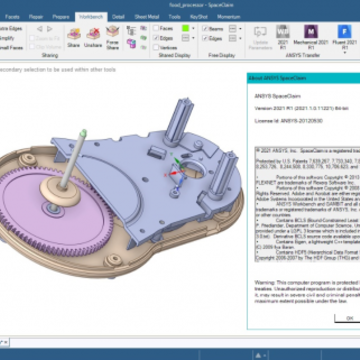Open the Tools ribbon tab
Image resolution: width=360 pixels, height=360 pixels.
click(174, 17)
